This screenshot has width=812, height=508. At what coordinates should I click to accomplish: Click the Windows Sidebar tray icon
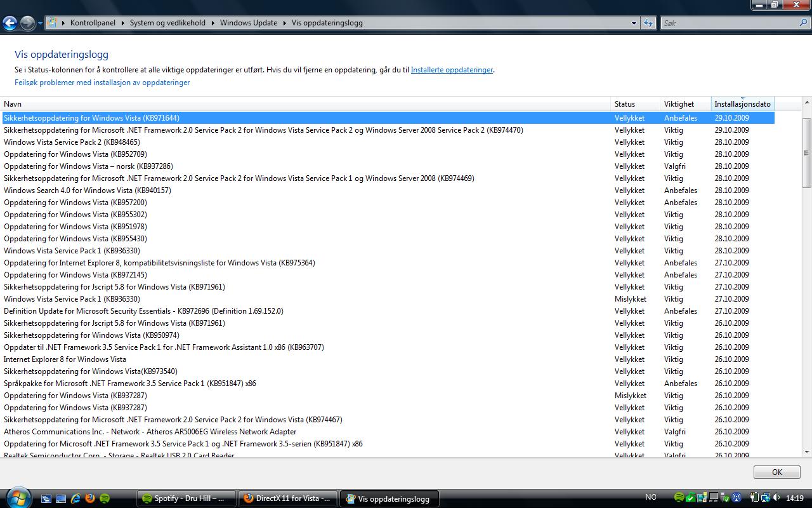[702, 497]
